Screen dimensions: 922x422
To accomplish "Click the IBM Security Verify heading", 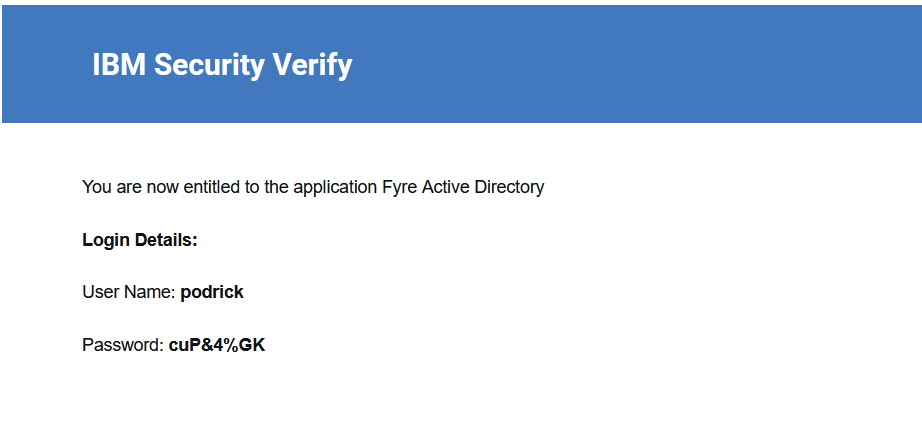I will 222,65.
